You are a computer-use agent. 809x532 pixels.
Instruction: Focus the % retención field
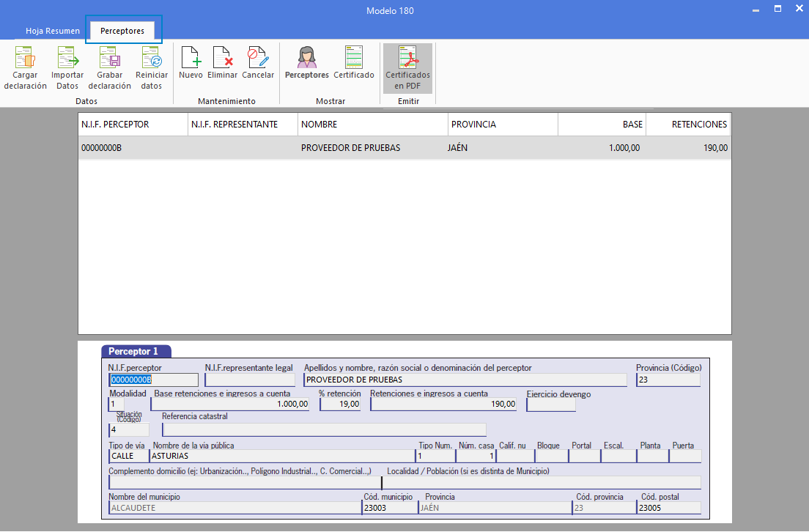pos(340,404)
